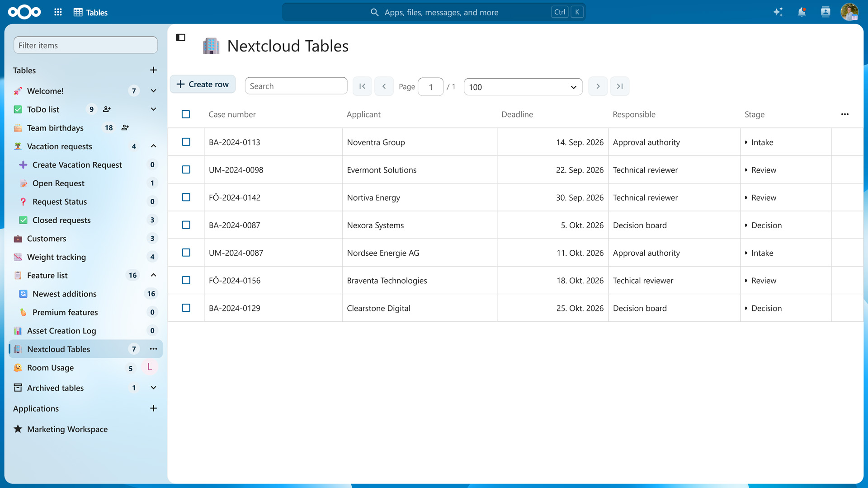Expand the Archived tables section
Screen dimensions: 868x488
[154, 388]
